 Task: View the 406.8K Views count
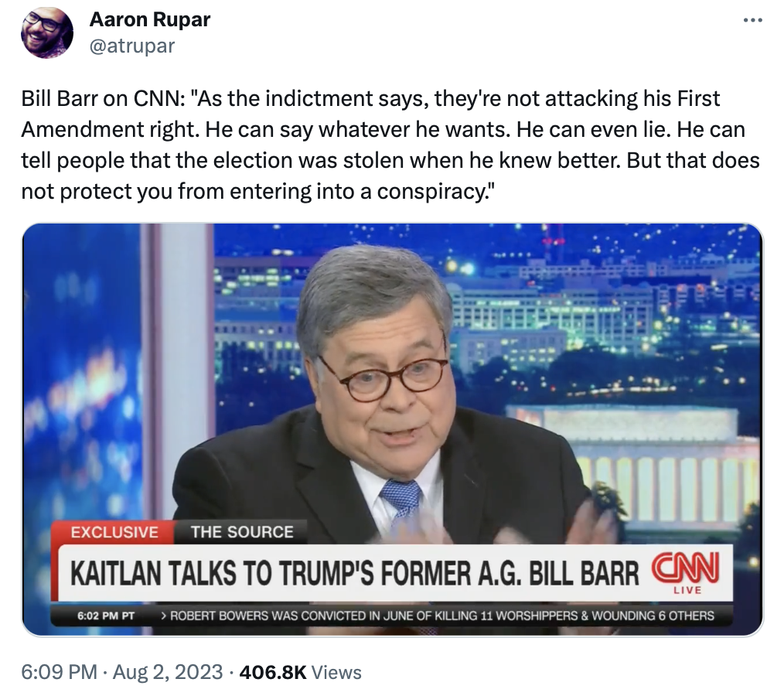click(301, 672)
